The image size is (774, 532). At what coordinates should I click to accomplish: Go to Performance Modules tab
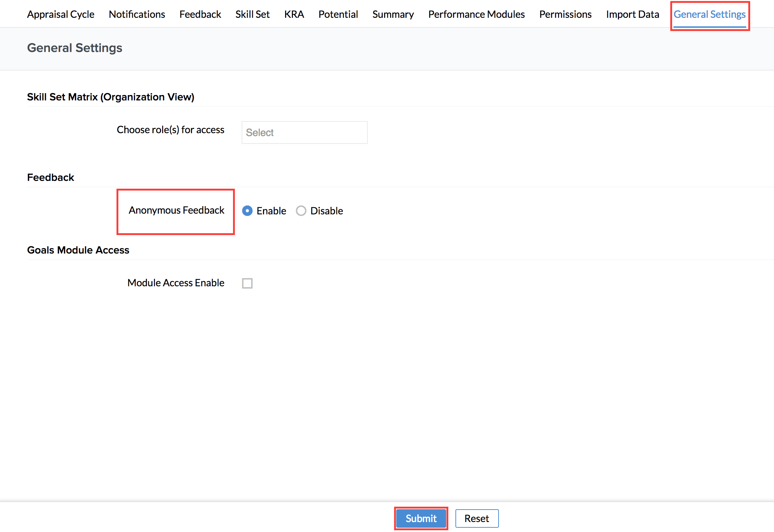(476, 14)
